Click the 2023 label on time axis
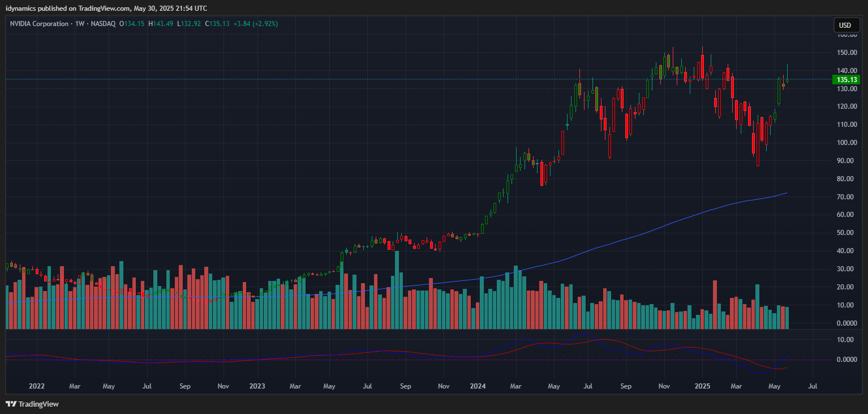Image resolution: width=868 pixels, height=414 pixels. coord(257,386)
